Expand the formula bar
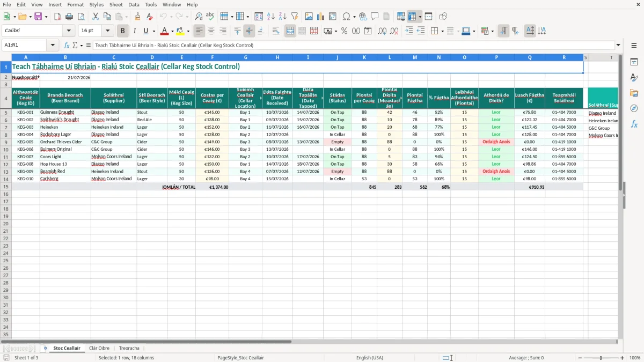This screenshot has height=362, width=644. tap(618, 46)
